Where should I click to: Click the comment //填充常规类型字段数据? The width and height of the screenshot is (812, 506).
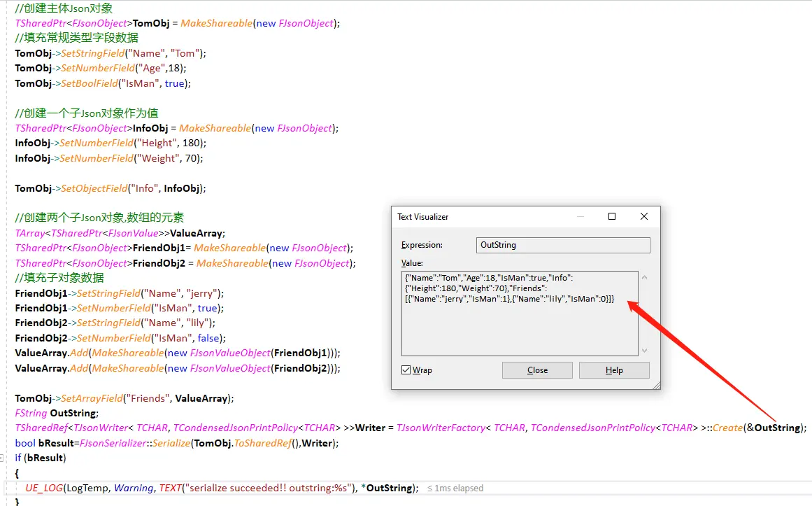tap(77, 38)
